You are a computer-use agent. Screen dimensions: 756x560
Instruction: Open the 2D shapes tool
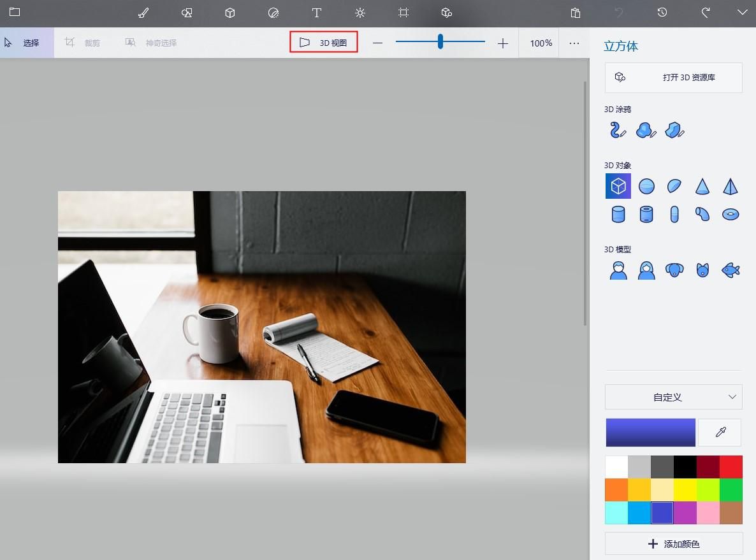187,13
